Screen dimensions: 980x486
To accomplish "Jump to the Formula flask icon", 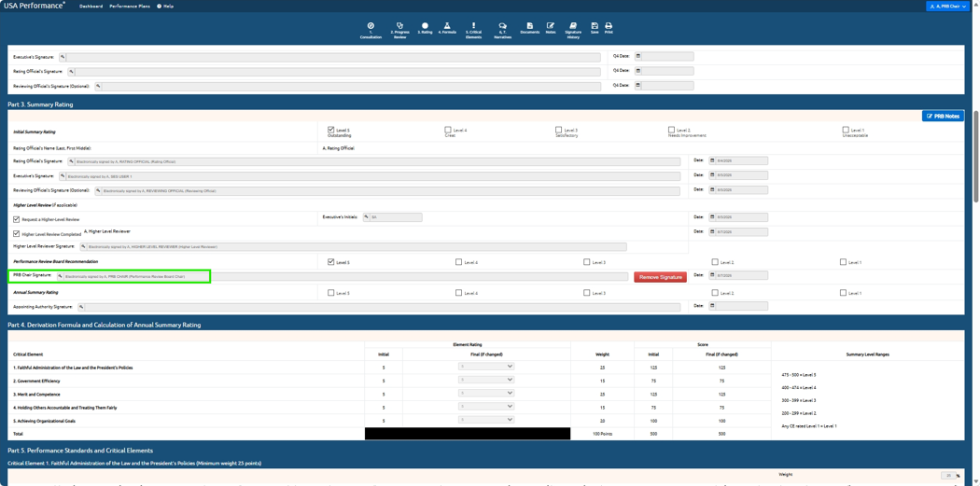I will pyautogui.click(x=447, y=27).
